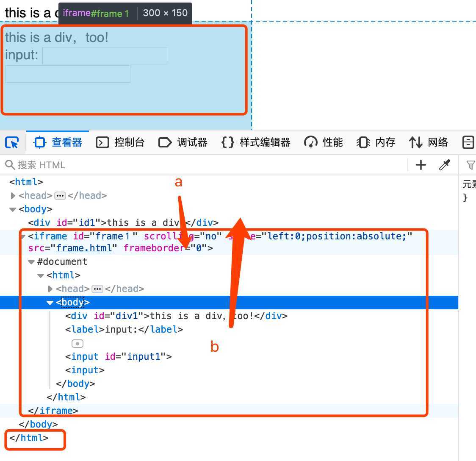Collapse the top-level body element
476x461 pixels.
(13, 209)
